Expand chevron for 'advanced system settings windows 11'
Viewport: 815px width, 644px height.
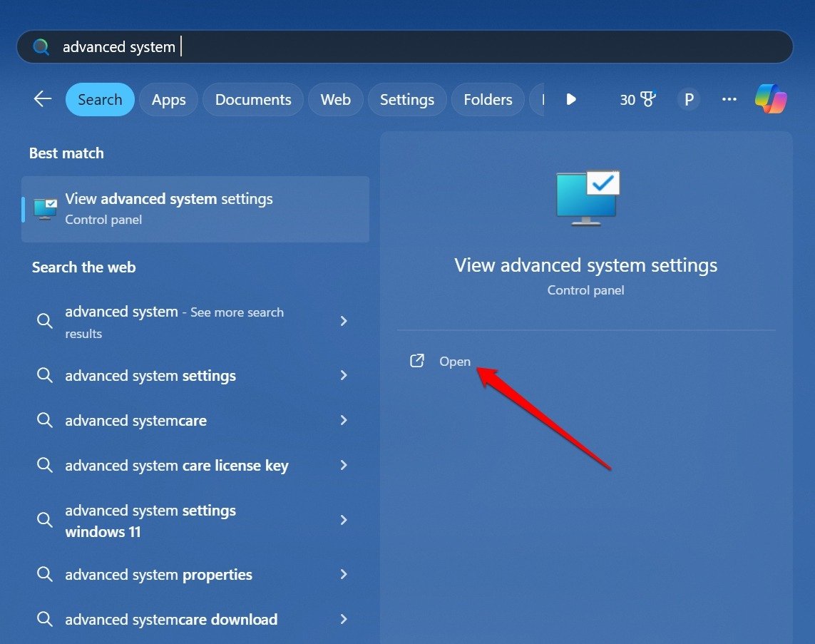click(344, 519)
